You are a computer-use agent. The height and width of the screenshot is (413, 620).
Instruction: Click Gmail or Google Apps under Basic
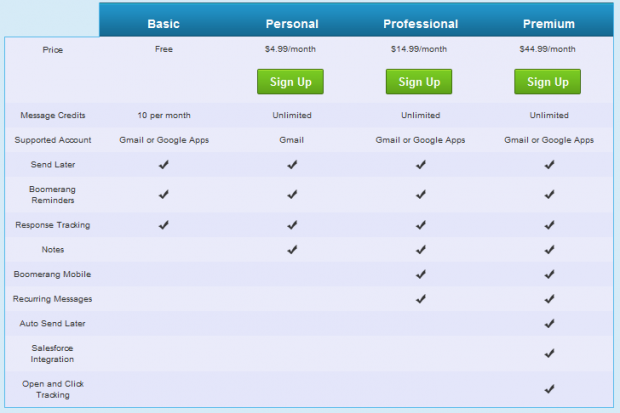(x=164, y=140)
